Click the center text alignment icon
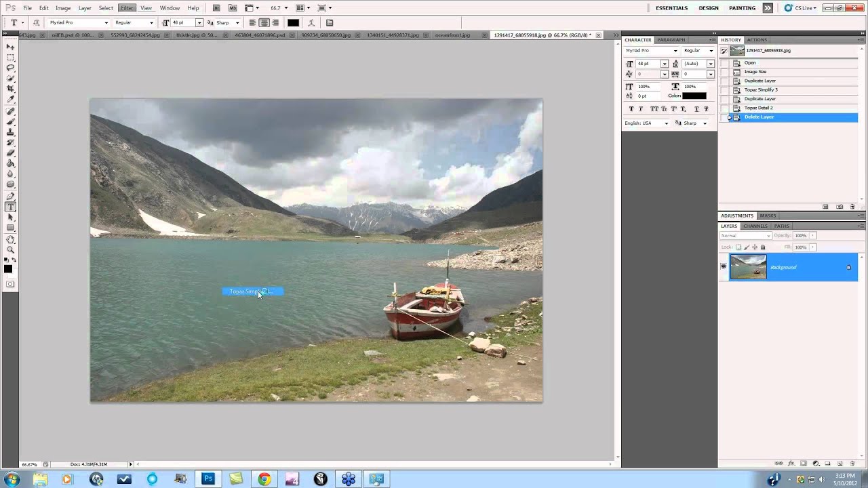 tap(264, 22)
